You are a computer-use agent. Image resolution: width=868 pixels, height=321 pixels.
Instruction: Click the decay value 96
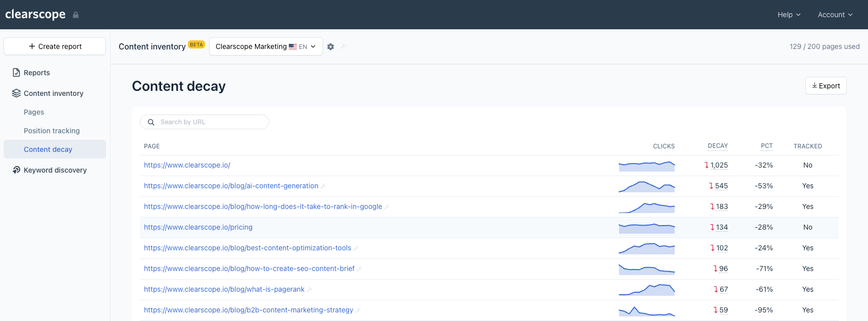[724, 269]
